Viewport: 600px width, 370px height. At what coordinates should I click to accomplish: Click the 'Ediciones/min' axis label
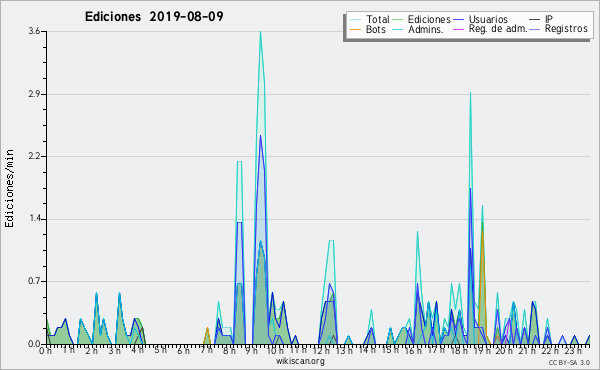click(x=9, y=188)
